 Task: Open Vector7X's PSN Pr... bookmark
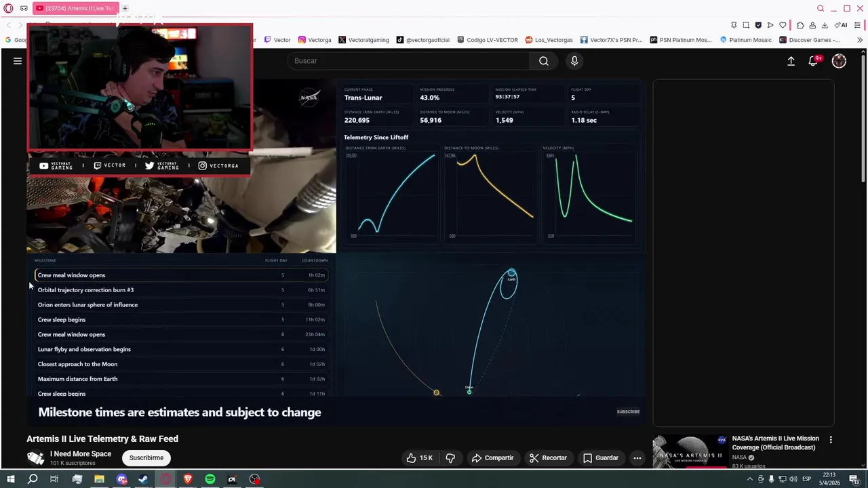(611, 40)
